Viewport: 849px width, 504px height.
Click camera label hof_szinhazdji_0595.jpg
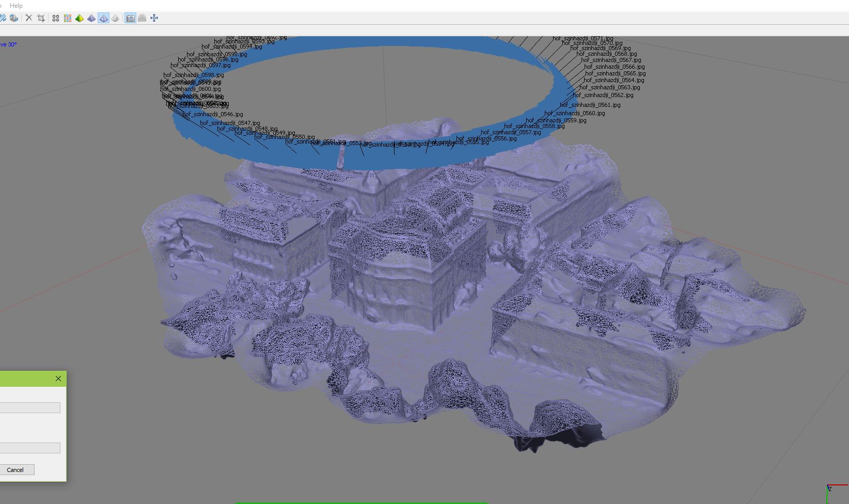217,54
